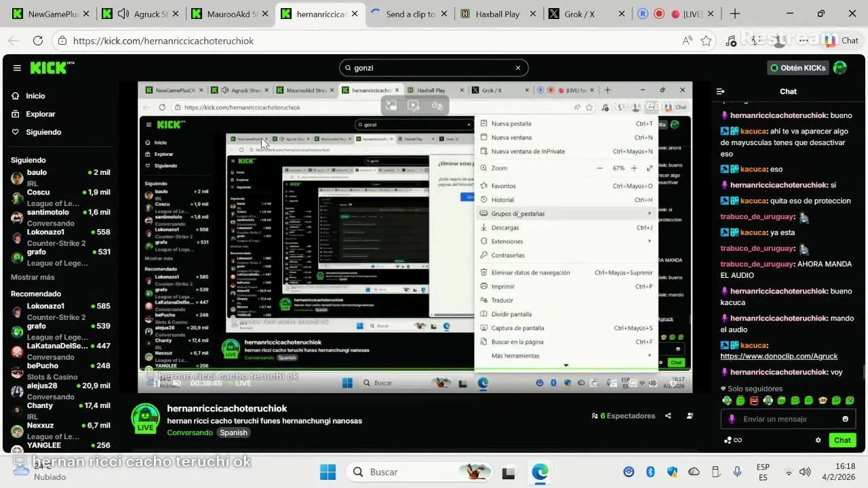Open the Bluetooth tray icon
This screenshot has height=488, width=868.
coord(650,472)
